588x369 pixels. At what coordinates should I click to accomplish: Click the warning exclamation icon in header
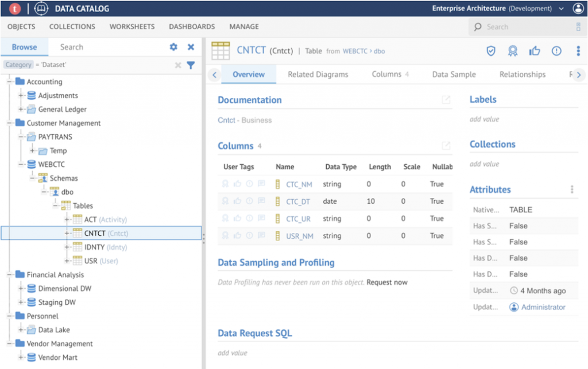pyautogui.click(x=556, y=51)
